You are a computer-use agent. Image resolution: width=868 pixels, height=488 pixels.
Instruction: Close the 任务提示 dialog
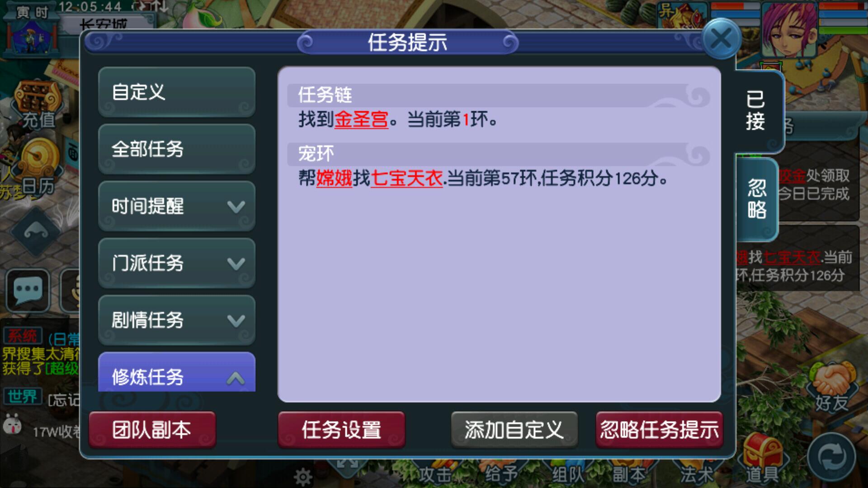click(x=721, y=39)
